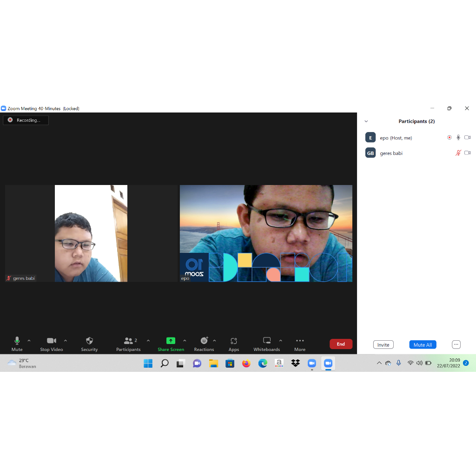Open the Security shield menu
Image resolution: width=476 pixels, height=476 pixels.
point(89,344)
